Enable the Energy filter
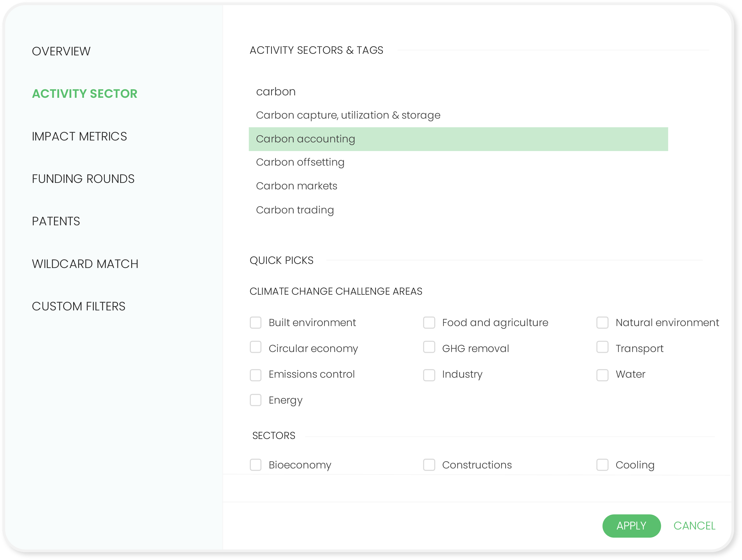The width and height of the screenshot is (742, 560). [256, 400]
